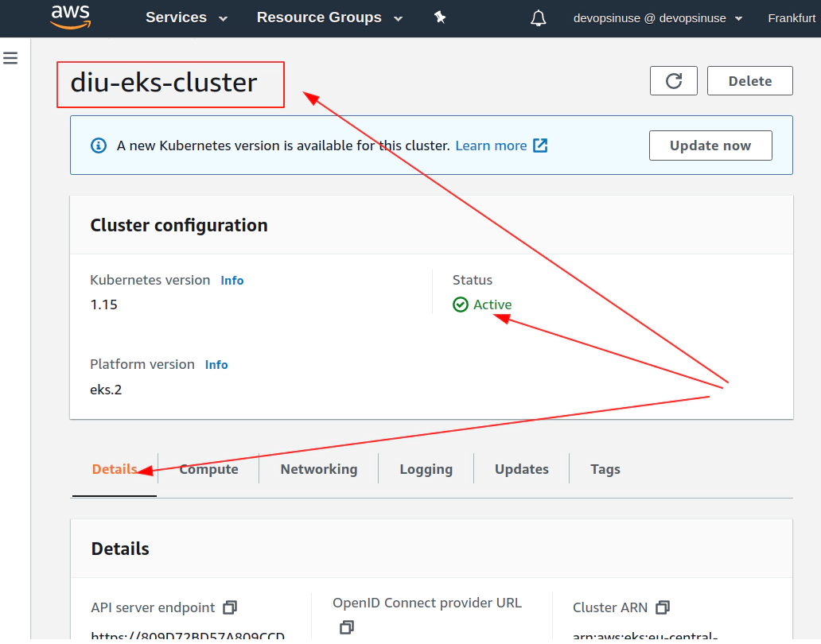Screen dimensions: 821x644
Task: Expand the Resource Groups menu
Action: click(329, 17)
